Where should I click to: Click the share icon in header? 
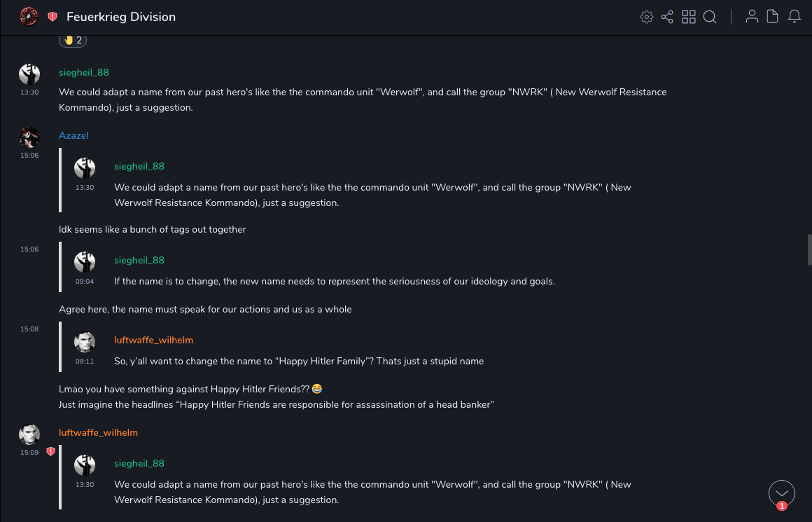click(667, 17)
